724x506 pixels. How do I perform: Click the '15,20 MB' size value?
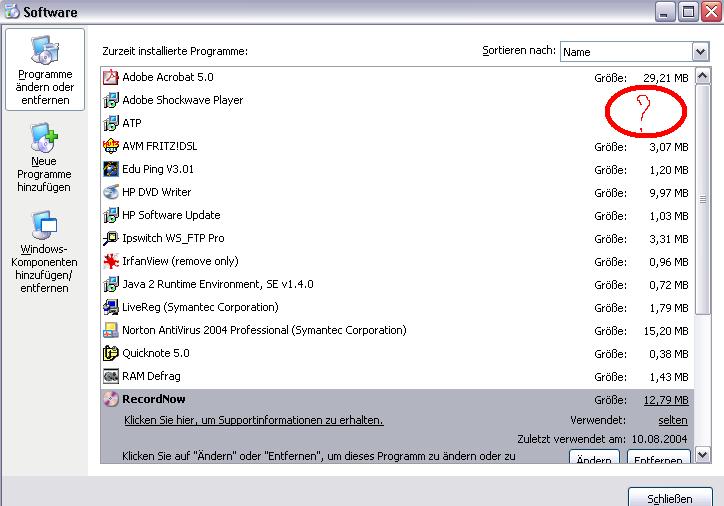click(666, 331)
